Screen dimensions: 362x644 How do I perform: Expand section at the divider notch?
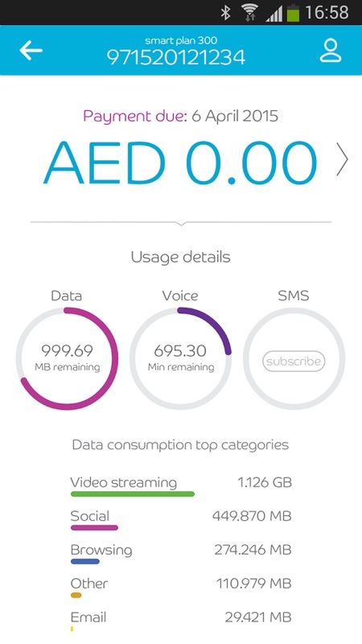click(x=181, y=223)
